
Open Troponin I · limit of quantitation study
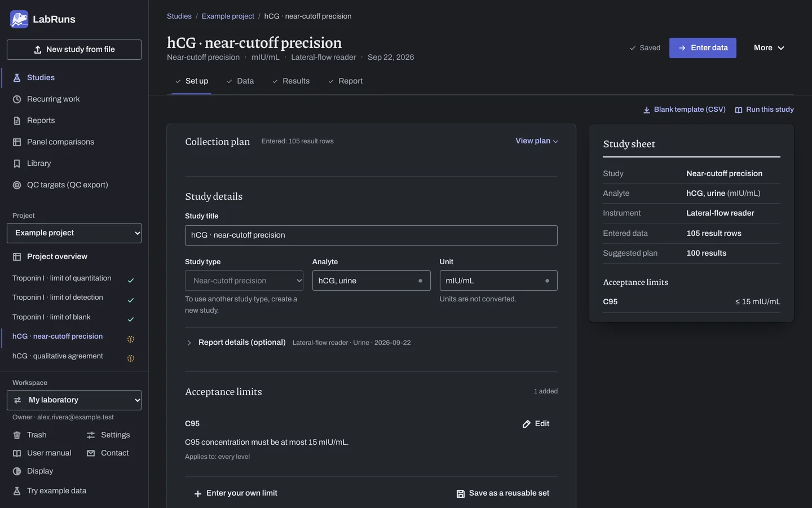point(74,279)
